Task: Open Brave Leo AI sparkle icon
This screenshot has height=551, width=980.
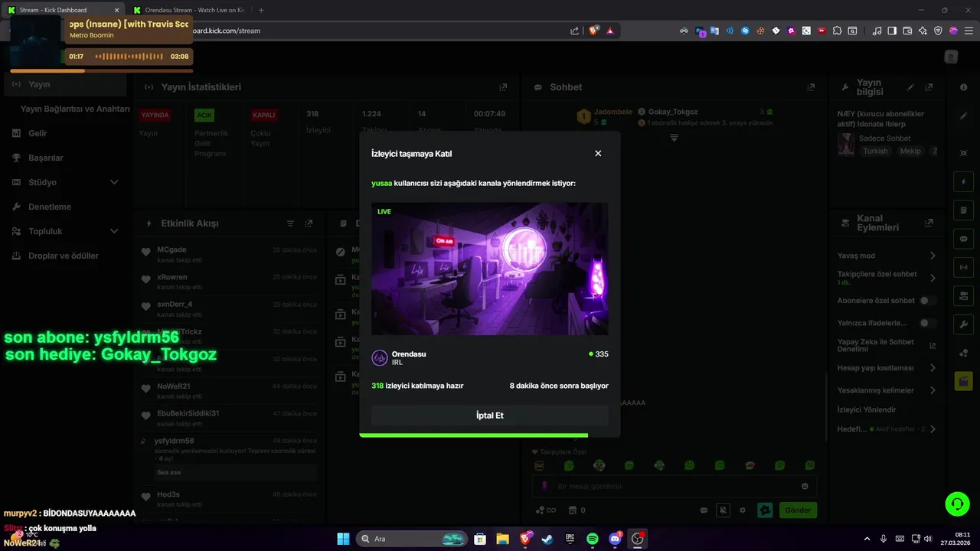Action: 923,31
